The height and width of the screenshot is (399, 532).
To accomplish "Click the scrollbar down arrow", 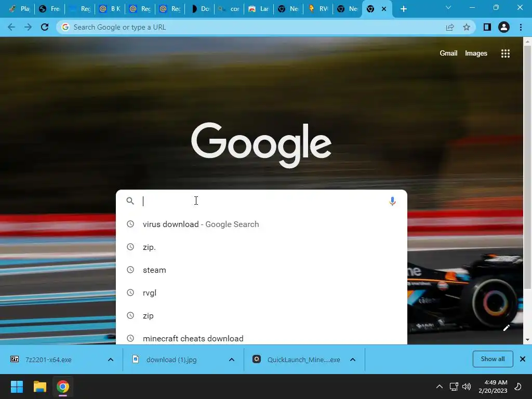I will pos(527,340).
